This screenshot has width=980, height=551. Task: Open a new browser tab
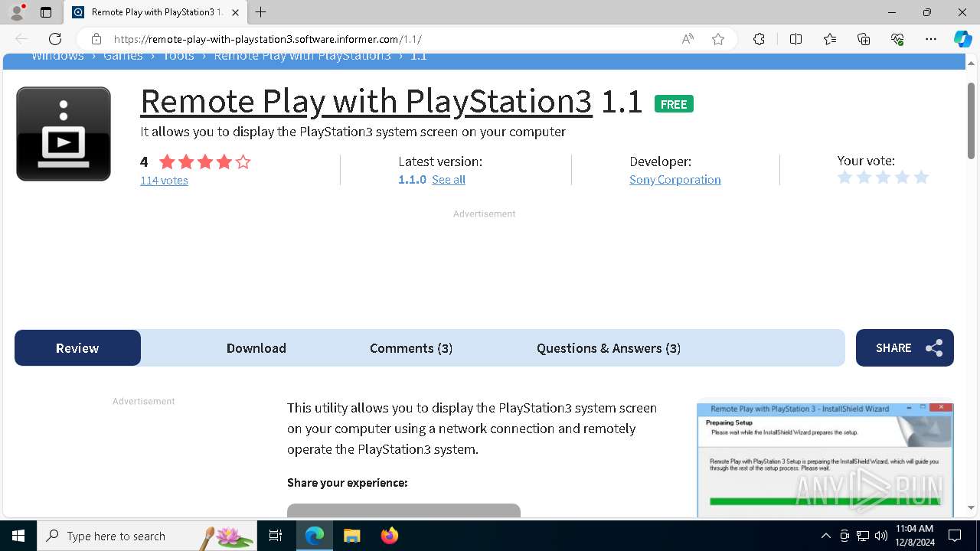tap(261, 12)
